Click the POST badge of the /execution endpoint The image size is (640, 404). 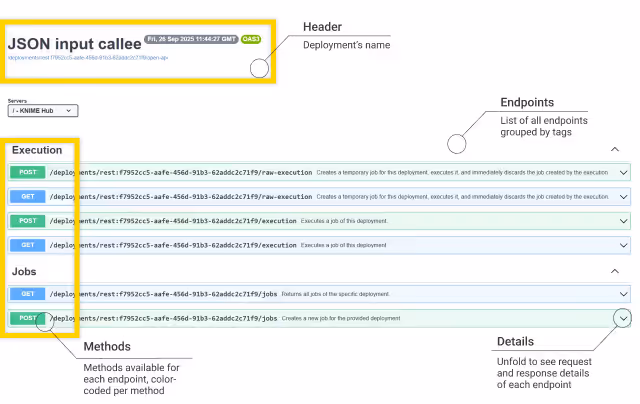pos(27,221)
